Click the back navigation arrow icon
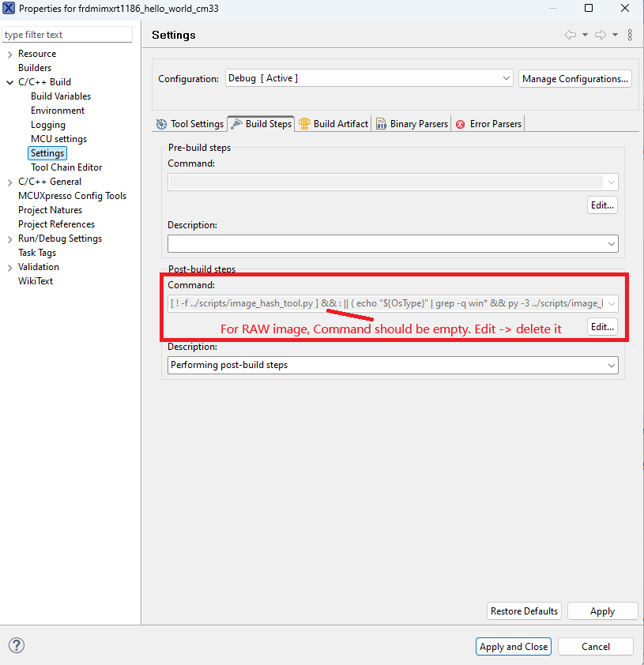The width and height of the screenshot is (644, 665). (570, 35)
